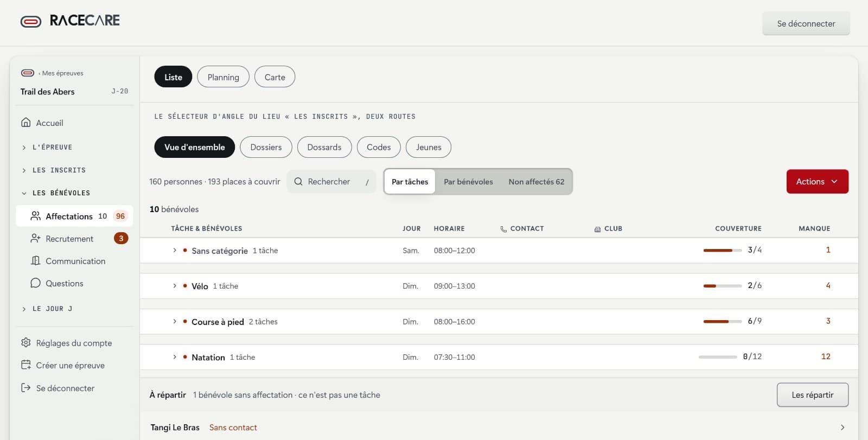
Task: Click the Course à pied coverage bar 6/9
Action: pyautogui.click(x=723, y=321)
